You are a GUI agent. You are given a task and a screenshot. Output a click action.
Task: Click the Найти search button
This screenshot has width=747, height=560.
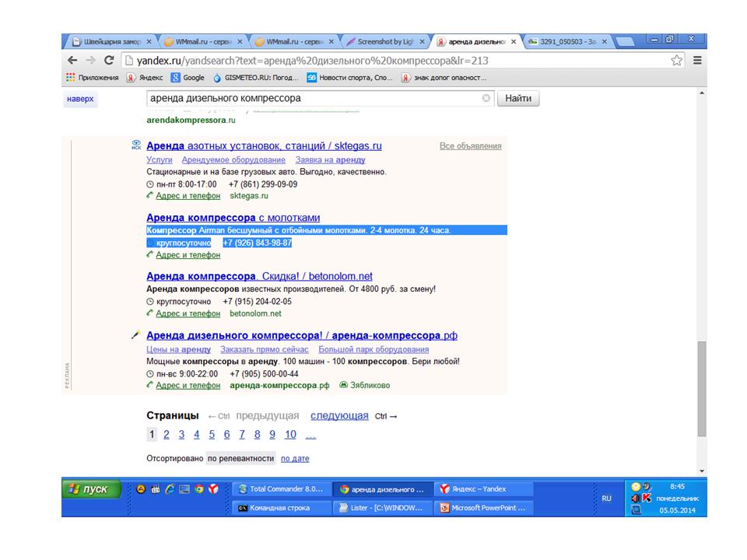coord(518,99)
